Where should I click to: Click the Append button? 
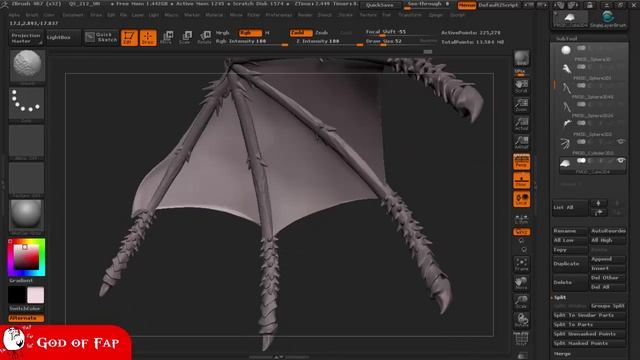coord(607,259)
